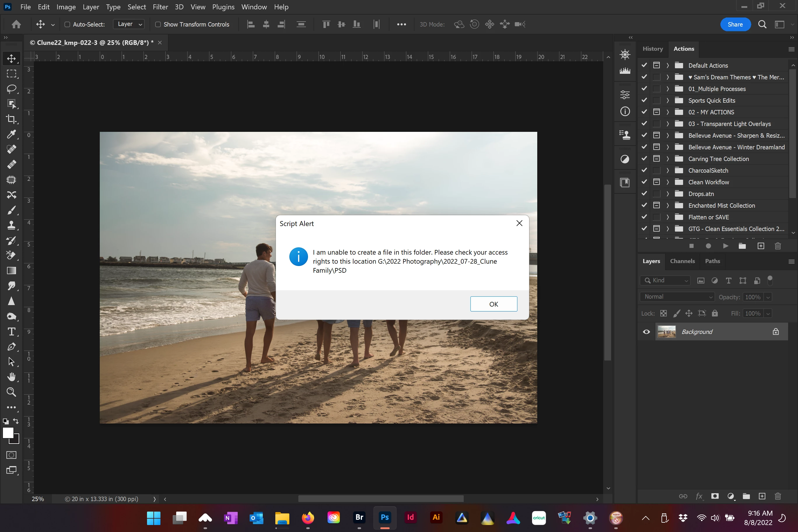Select the Hand tool

[11, 377]
